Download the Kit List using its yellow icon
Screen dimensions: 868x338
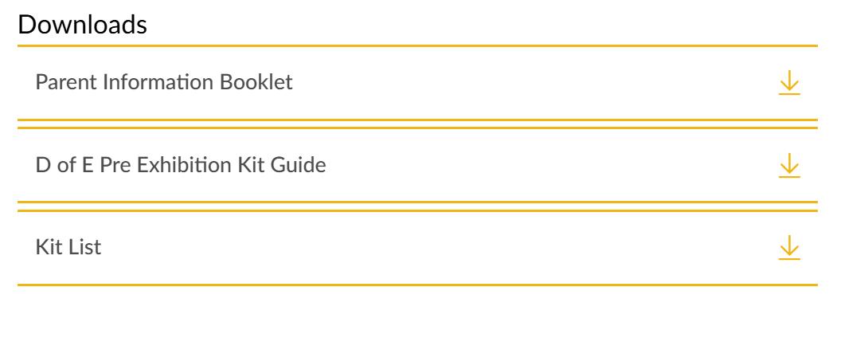(788, 247)
